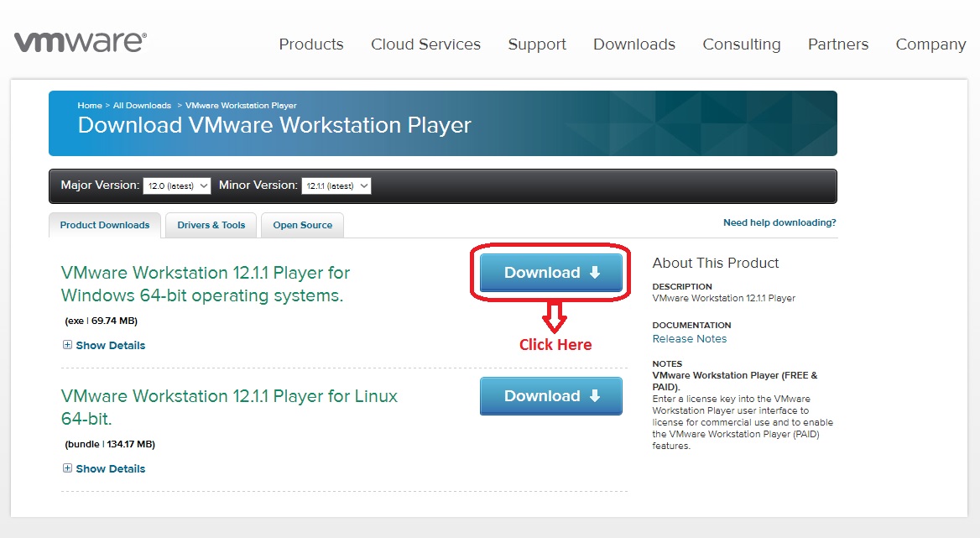Download Player for Windows 64-bit
The height and width of the screenshot is (538, 980).
[550, 273]
